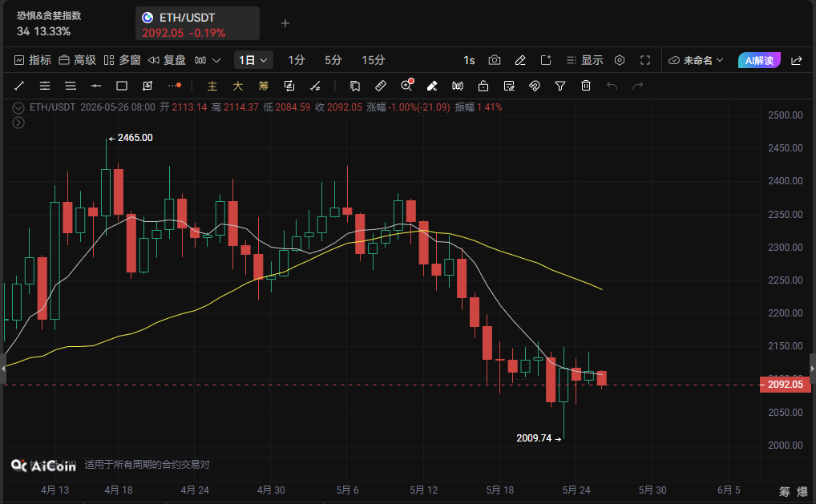816x504 pixels.
Task: Collapse the chart legend down-chevron circle
Action: coord(18,107)
